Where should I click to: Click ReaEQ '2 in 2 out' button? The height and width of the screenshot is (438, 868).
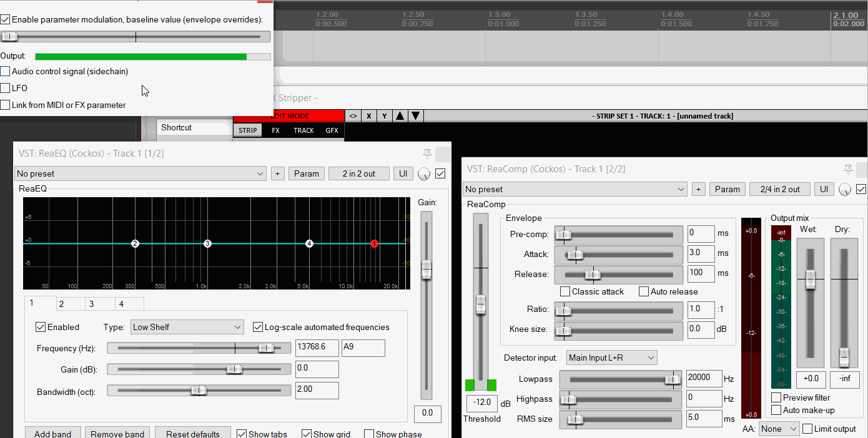click(359, 173)
